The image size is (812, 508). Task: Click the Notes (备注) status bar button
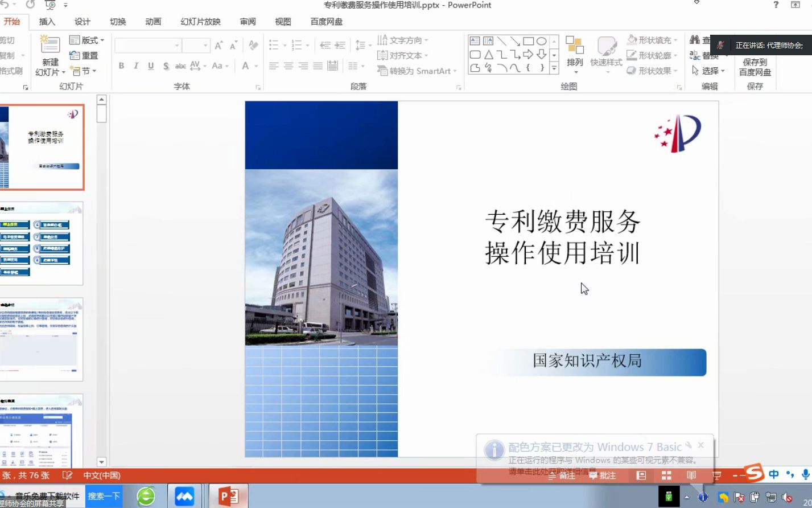click(x=562, y=476)
